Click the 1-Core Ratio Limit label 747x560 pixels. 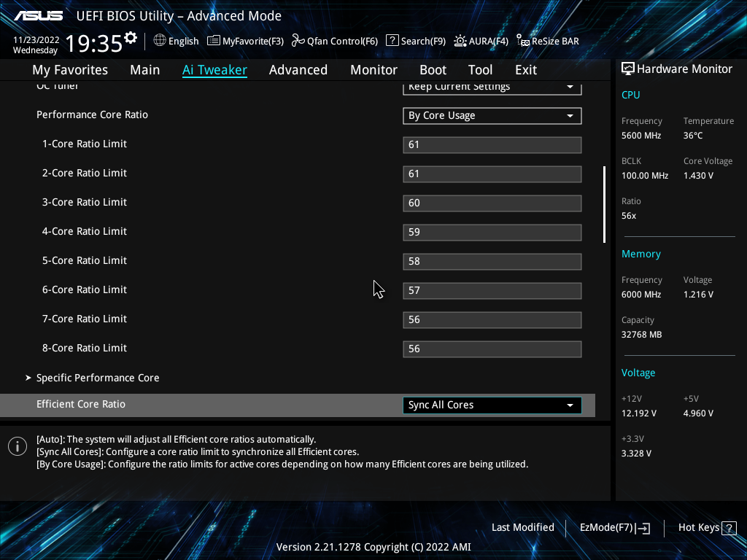pyautogui.click(x=85, y=144)
